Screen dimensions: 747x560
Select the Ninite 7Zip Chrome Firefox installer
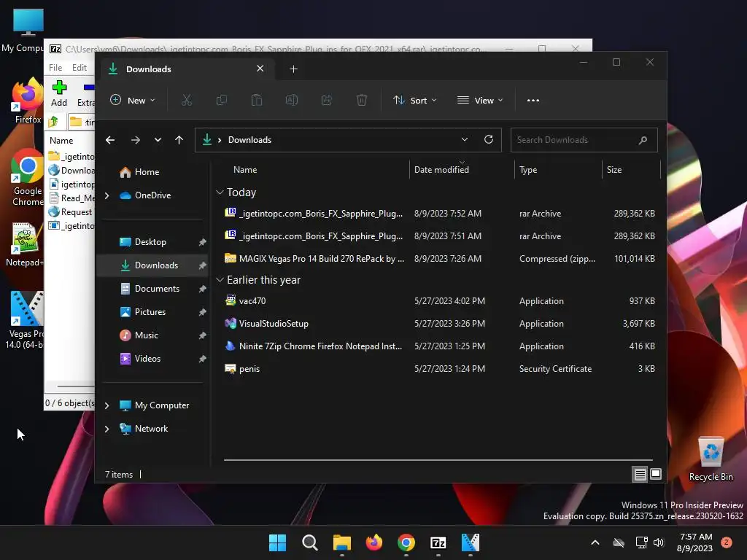(x=439, y=346)
